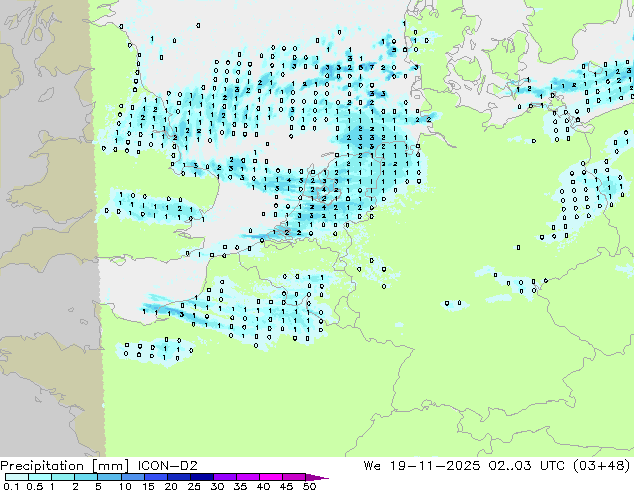Click the 15–20 mm legend swatch

coord(155,477)
